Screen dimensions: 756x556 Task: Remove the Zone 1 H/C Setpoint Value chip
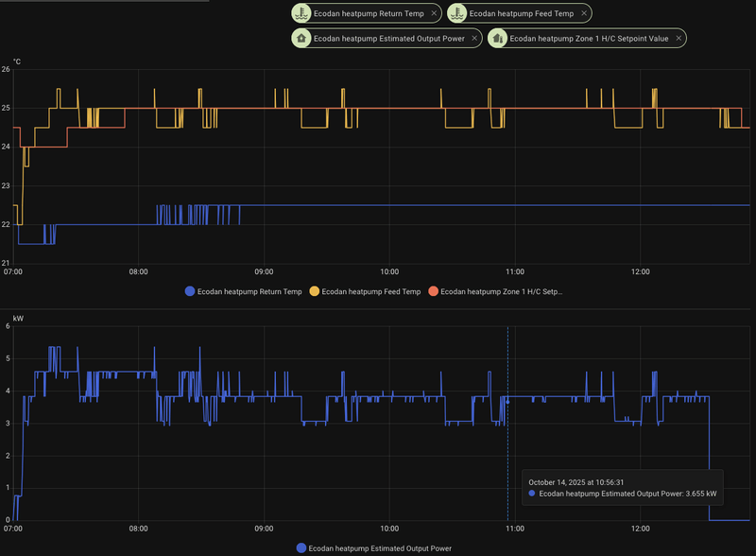tap(679, 39)
